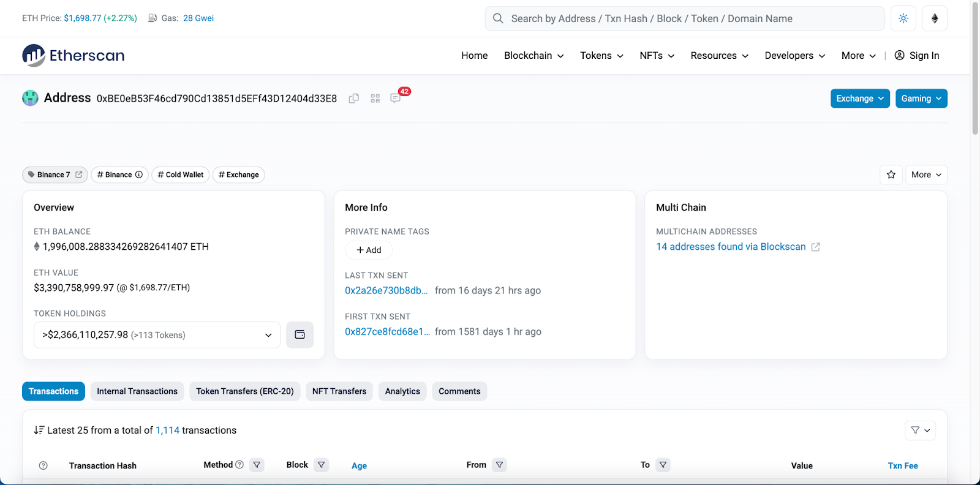Expand the More navigation menu
Screen dimensions: 980x485
click(859, 56)
